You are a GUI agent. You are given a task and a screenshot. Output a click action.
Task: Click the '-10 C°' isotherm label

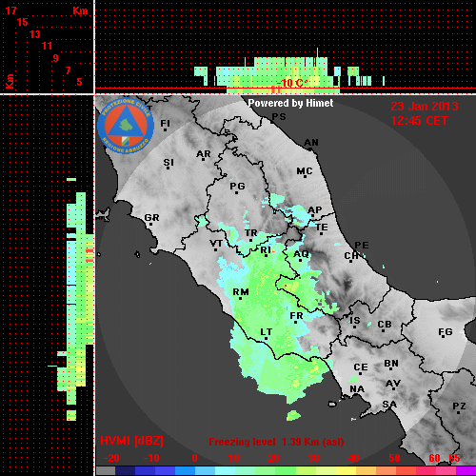(x=292, y=83)
